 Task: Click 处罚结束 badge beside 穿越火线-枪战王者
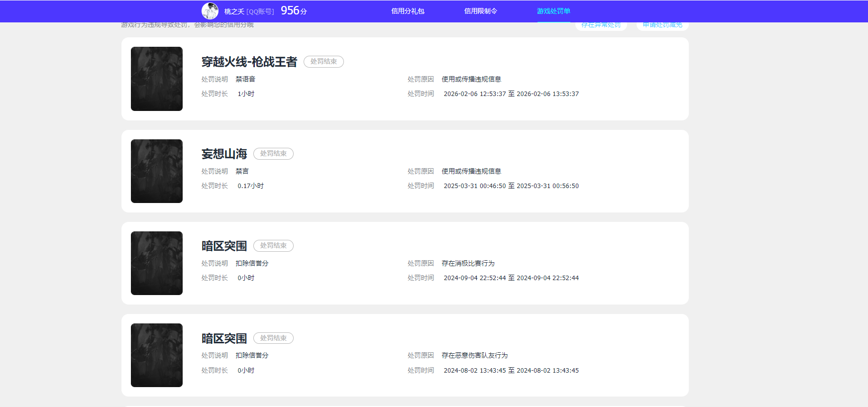[x=324, y=62]
